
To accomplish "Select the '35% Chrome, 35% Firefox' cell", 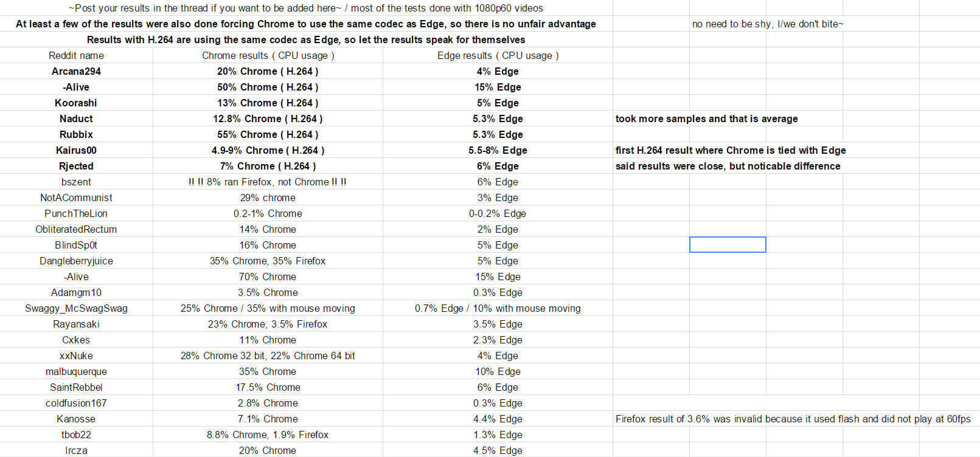I will [268, 261].
